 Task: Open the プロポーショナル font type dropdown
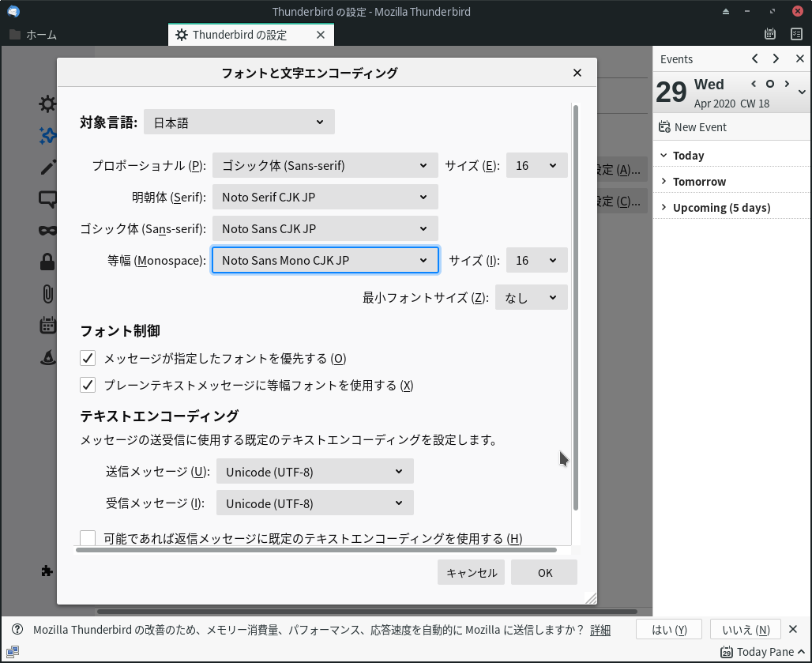[x=325, y=165]
